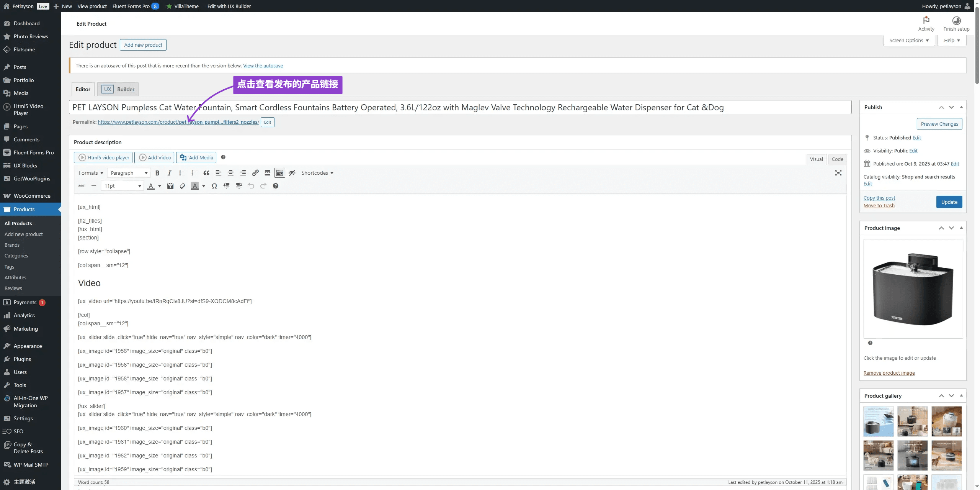
Task: Toggle Publish panel collapse triangle
Action: coord(961,107)
